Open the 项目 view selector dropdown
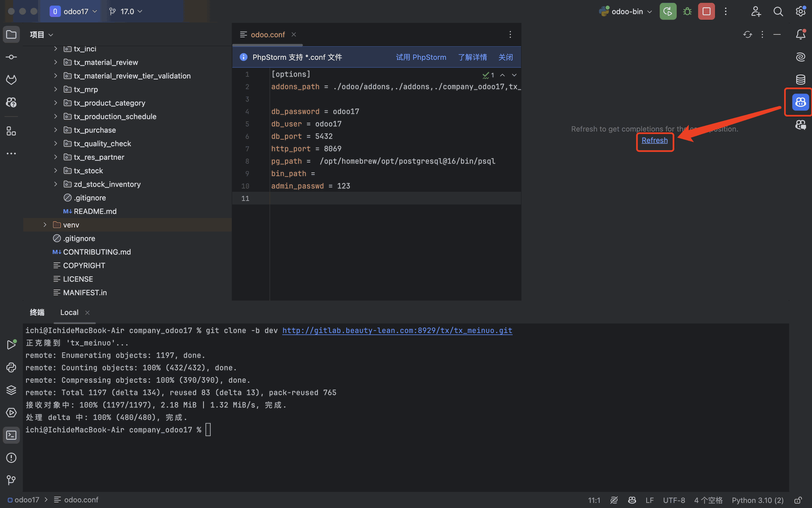Image resolution: width=812 pixels, height=508 pixels. (x=41, y=35)
